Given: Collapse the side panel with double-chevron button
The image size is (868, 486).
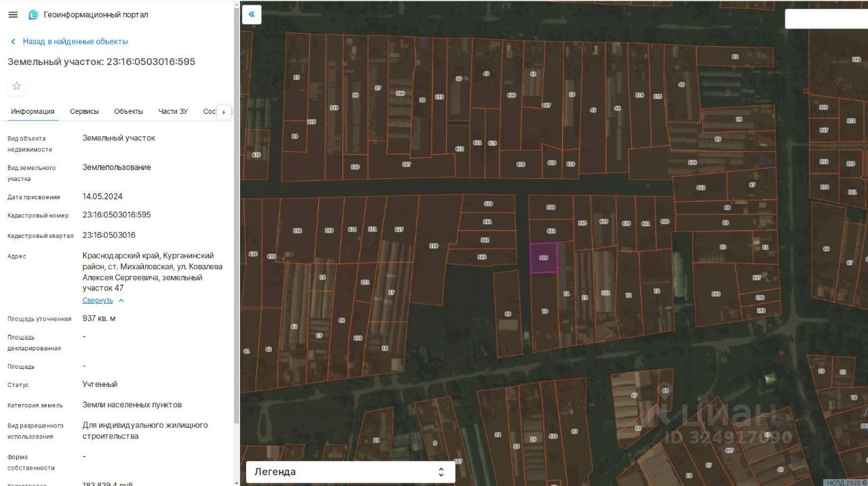Looking at the screenshot, I should tap(252, 14).
